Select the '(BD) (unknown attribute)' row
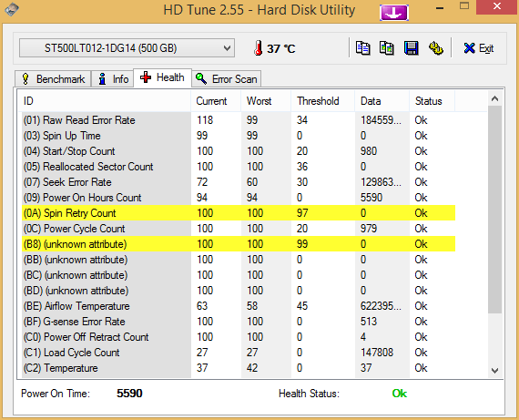The height and width of the screenshot is (420, 519). pos(239,291)
